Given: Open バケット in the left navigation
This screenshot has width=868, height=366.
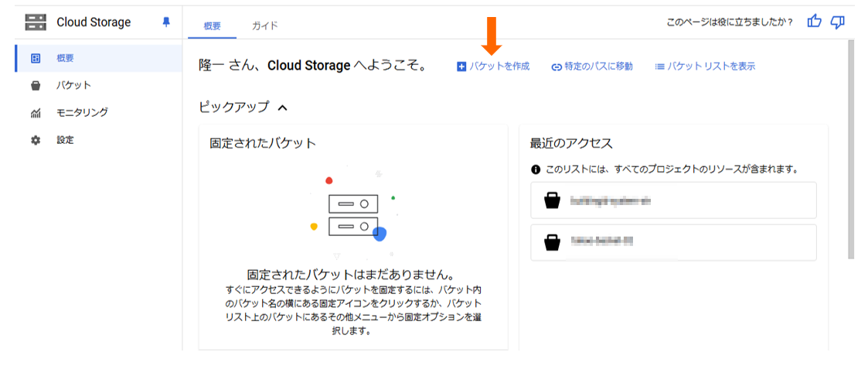Looking at the screenshot, I should point(98,85).
